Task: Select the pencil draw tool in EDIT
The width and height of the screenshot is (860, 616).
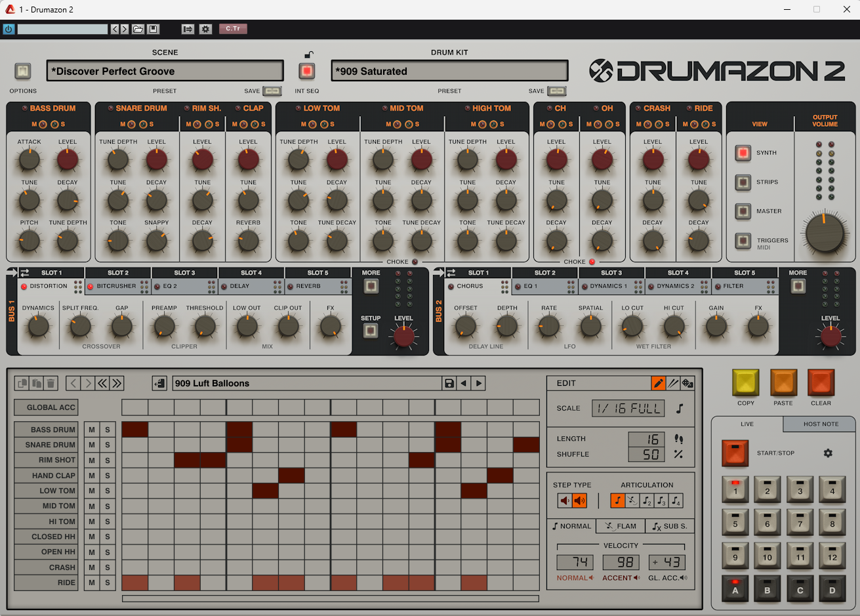Action: (658, 383)
